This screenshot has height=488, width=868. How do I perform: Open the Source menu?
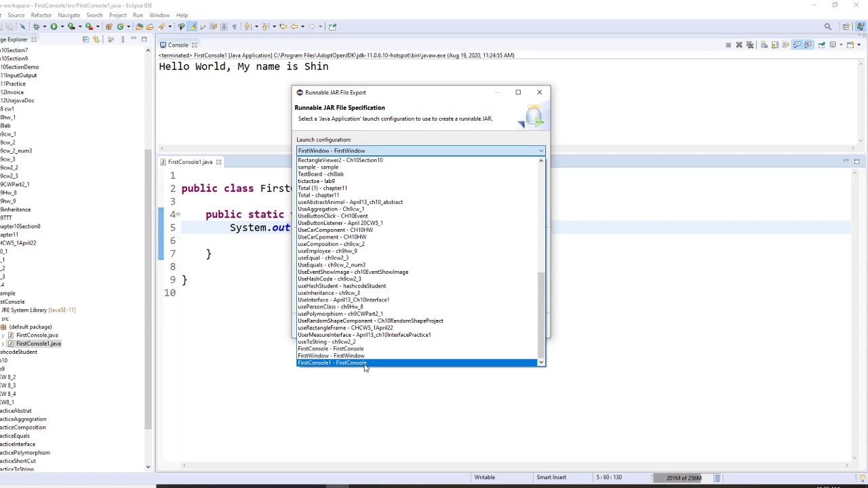point(16,15)
